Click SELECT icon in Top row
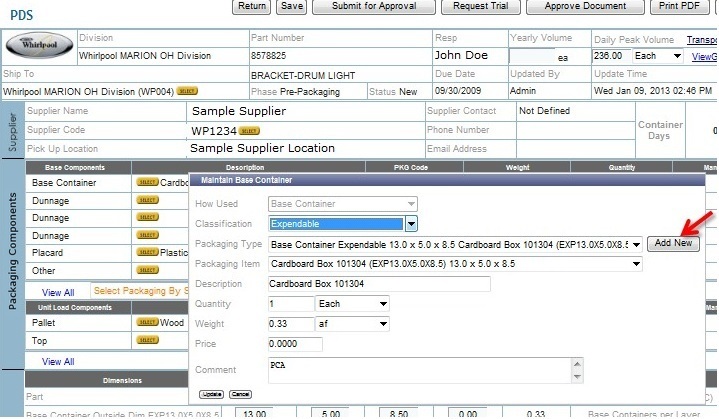The width and height of the screenshot is (719, 419). tap(147, 340)
